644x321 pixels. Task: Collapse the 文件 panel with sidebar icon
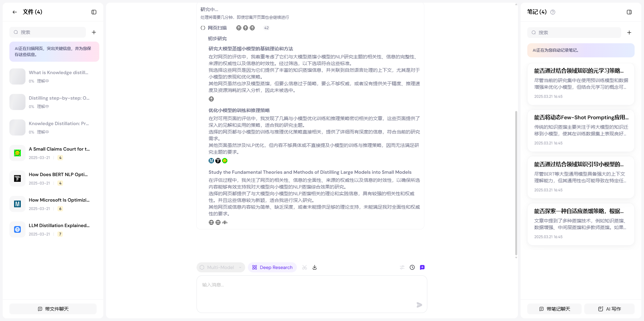93,12
